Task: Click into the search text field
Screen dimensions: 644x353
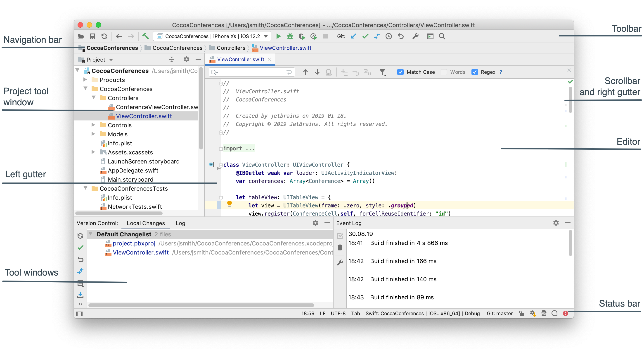Action: (x=252, y=72)
